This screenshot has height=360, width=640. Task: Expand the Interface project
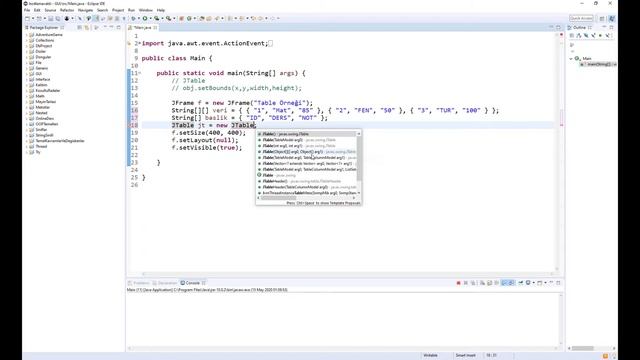tap(27, 79)
